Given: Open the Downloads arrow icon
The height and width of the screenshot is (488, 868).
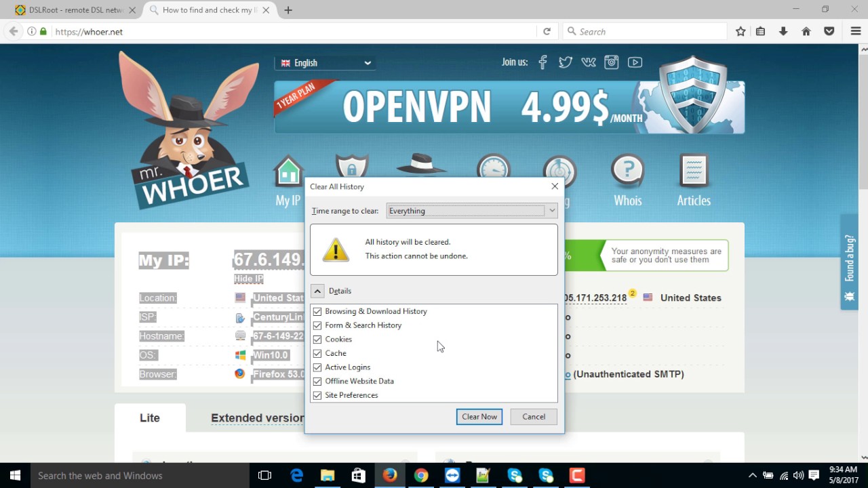Looking at the screenshot, I should point(783,31).
